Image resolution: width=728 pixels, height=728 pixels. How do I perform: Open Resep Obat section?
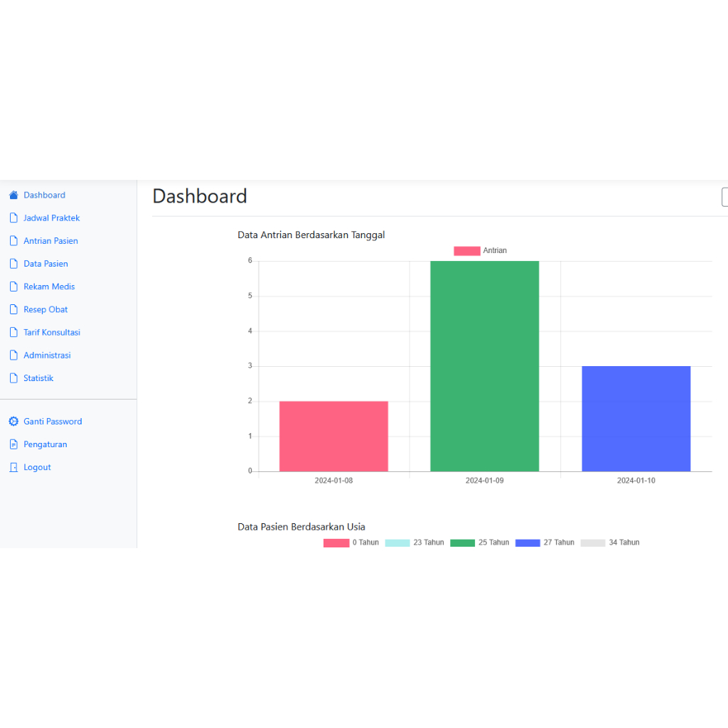pyautogui.click(x=45, y=309)
